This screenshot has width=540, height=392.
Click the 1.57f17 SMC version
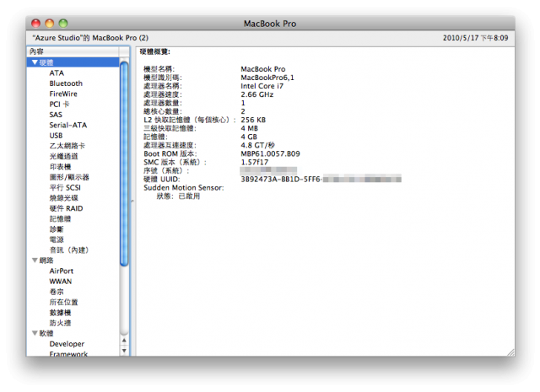pos(254,162)
